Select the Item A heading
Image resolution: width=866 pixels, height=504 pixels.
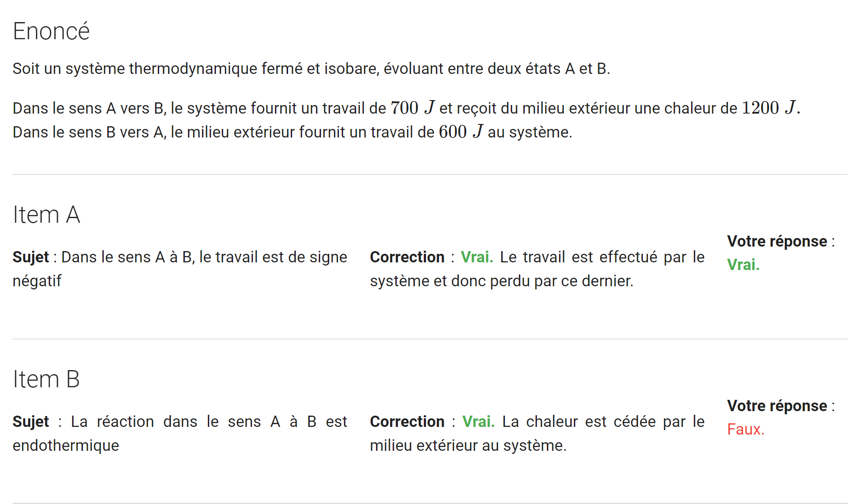tap(46, 215)
